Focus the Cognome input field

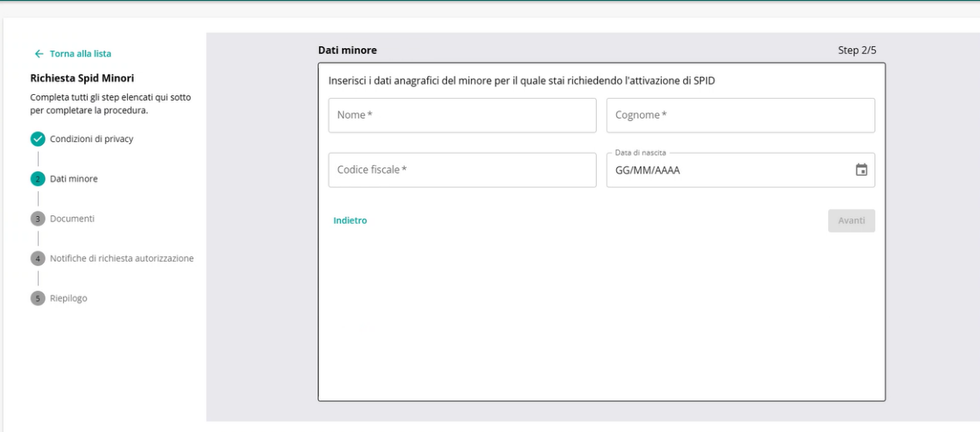click(x=741, y=115)
